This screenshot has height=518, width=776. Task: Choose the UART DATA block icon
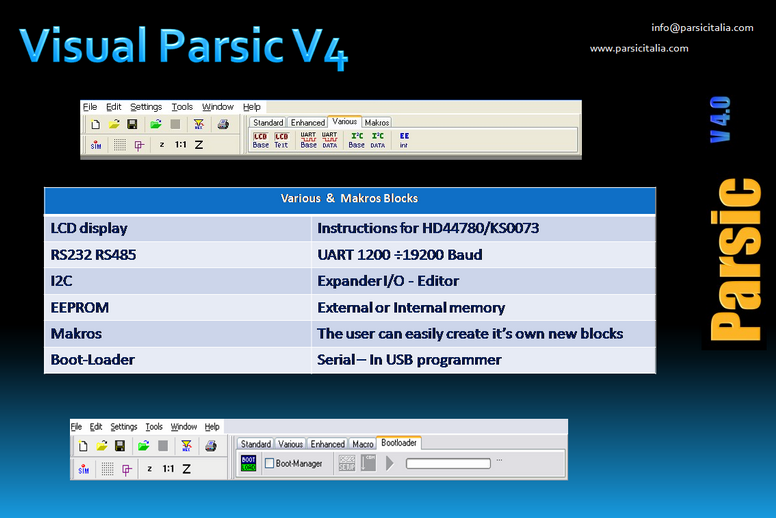[330, 140]
